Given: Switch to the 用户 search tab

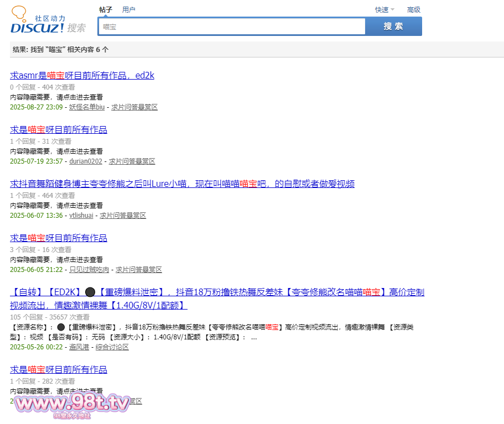Looking at the screenshot, I should pyautogui.click(x=128, y=9).
